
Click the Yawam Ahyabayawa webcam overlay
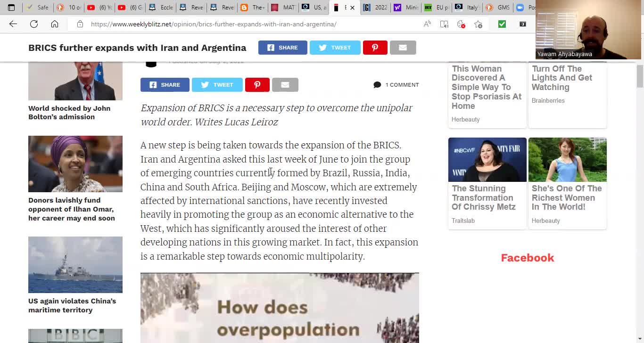tap(588, 30)
